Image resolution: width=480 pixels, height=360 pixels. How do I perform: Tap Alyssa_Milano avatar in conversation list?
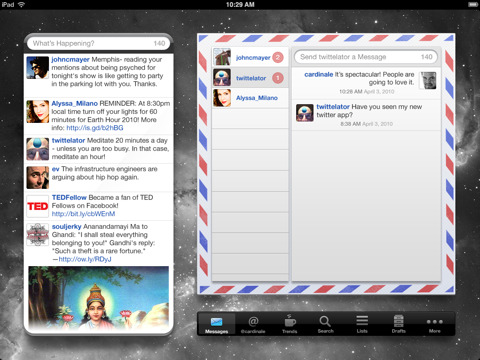[222, 98]
